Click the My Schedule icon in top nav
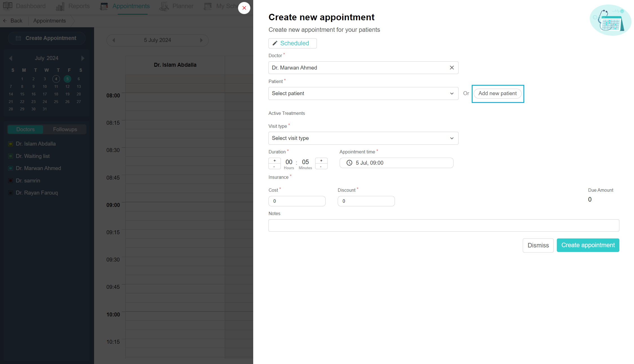The image size is (634, 364). (208, 6)
